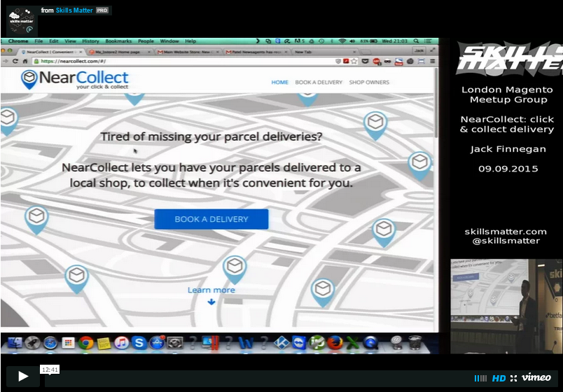The height and width of the screenshot is (392, 563).
Task: Click the browser home icon
Action: (25, 61)
